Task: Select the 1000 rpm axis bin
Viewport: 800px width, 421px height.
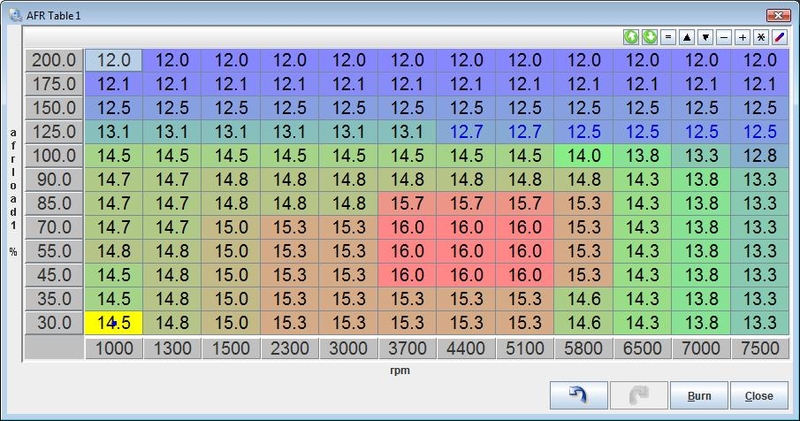Action: coord(114,348)
